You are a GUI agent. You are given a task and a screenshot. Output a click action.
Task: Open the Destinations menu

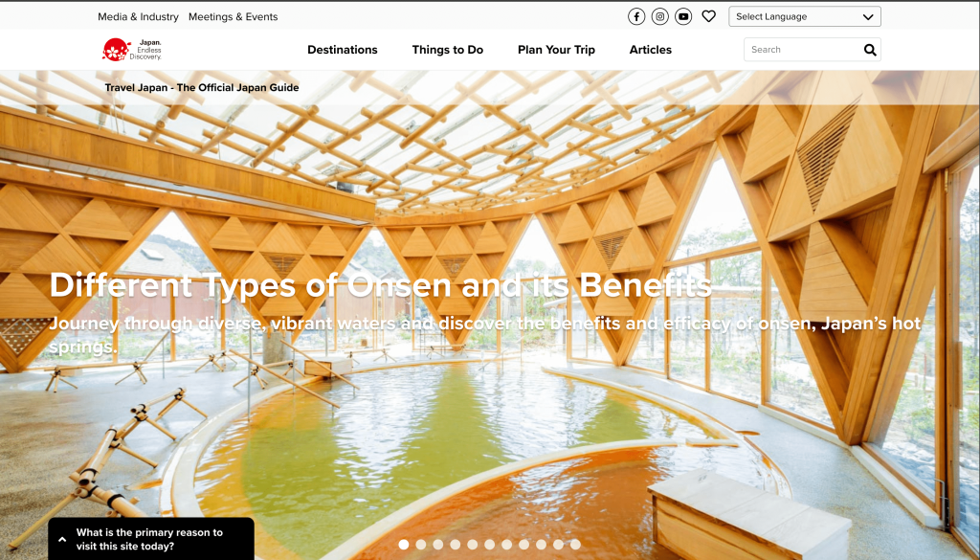pos(343,50)
